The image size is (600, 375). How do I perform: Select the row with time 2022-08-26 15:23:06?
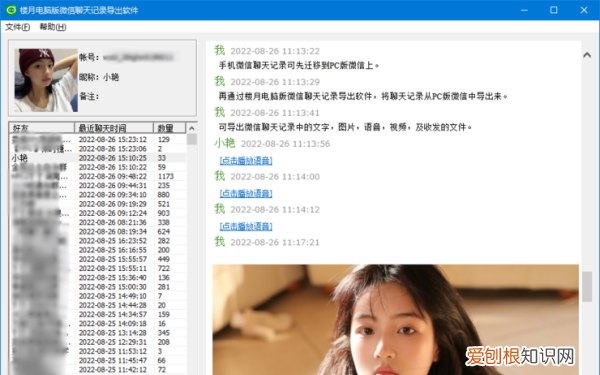tap(98, 149)
